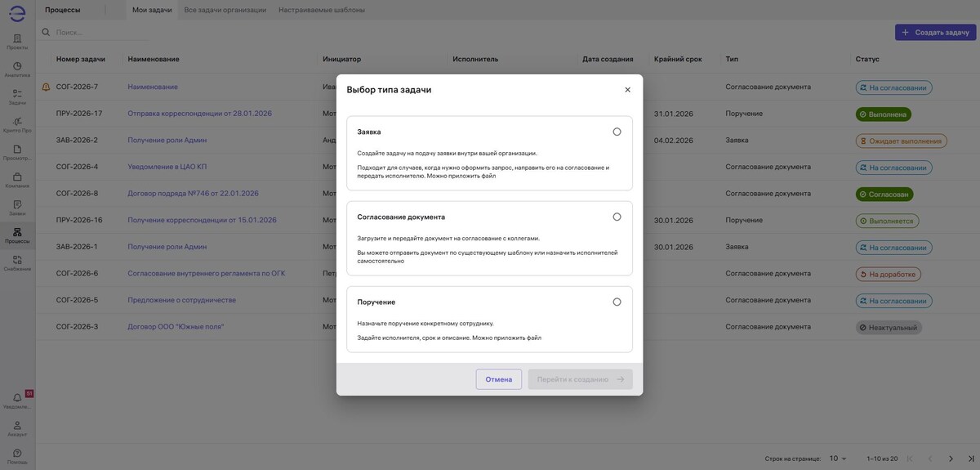The height and width of the screenshot is (470, 980).
Task: Open Снабжение sidebar section
Action: [17, 262]
